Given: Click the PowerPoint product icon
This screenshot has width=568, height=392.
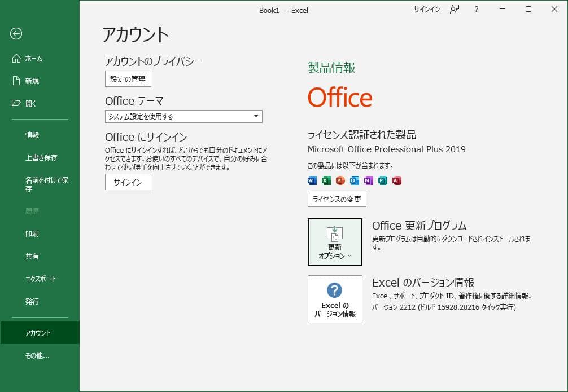Looking at the screenshot, I should tap(339, 180).
